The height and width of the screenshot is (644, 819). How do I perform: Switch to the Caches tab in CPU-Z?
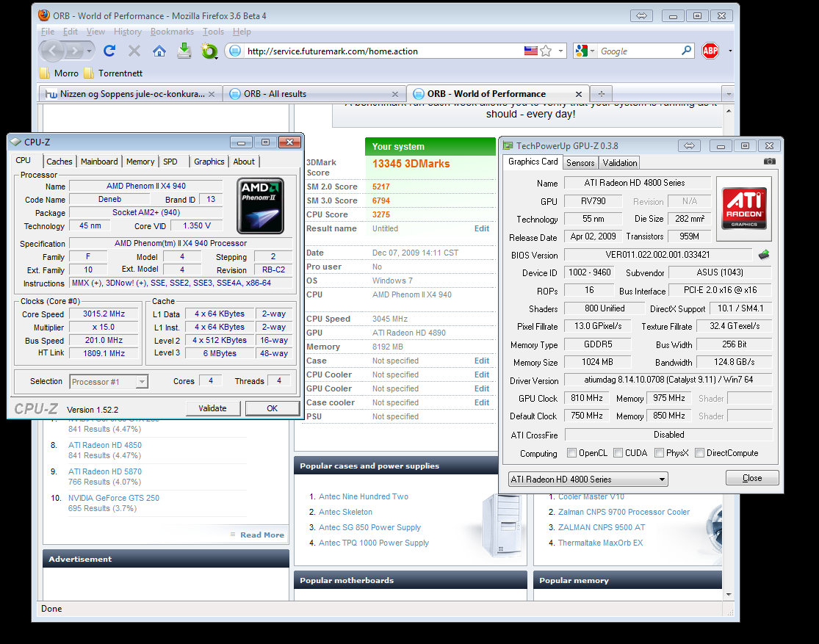click(59, 162)
